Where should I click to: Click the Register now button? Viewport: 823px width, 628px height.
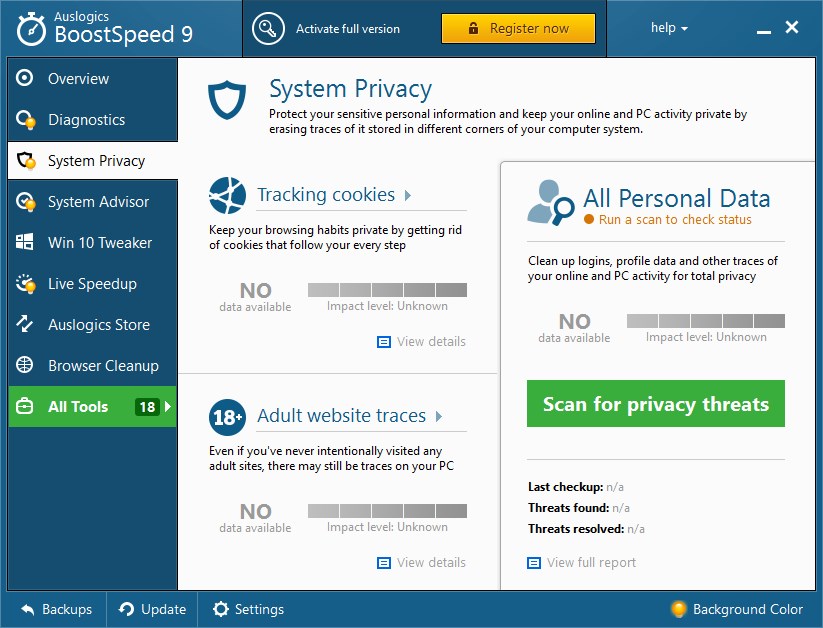[518, 28]
